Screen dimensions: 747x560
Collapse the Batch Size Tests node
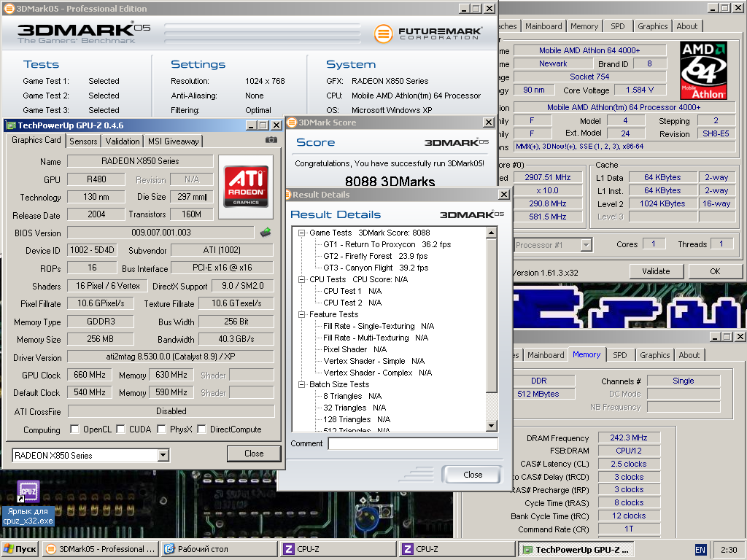point(301,384)
